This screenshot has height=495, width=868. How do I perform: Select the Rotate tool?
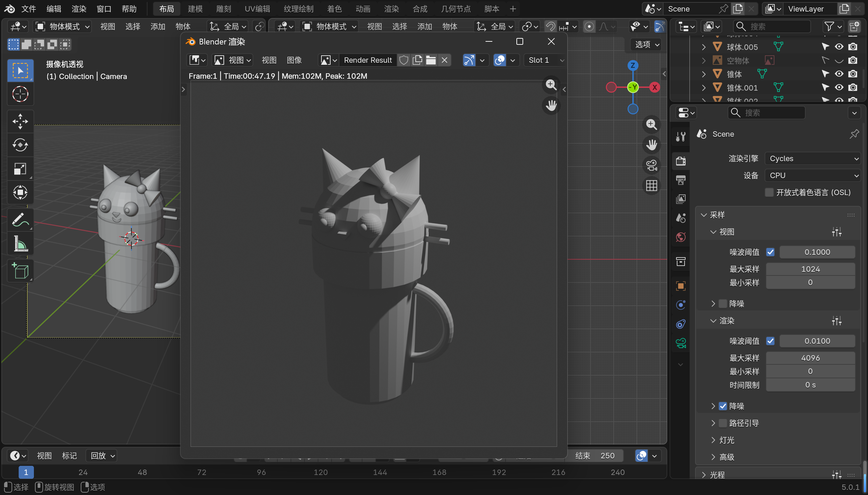click(20, 145)
